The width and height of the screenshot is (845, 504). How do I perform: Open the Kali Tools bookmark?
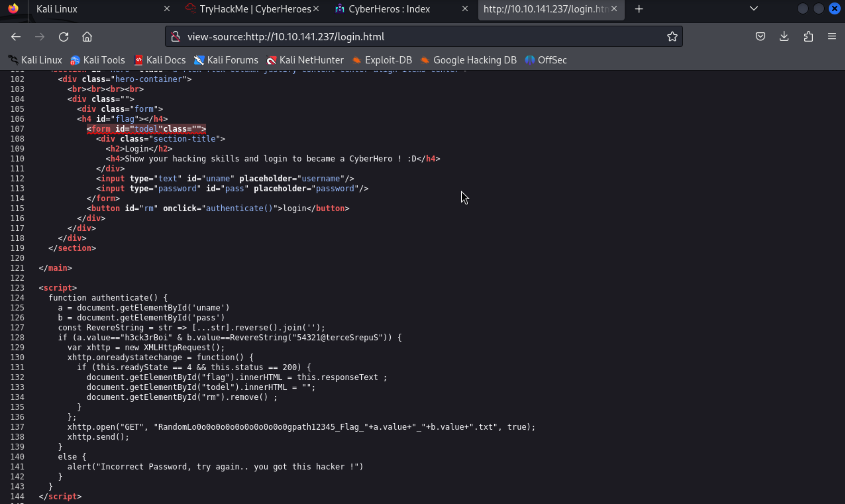(x=98, y=60)
